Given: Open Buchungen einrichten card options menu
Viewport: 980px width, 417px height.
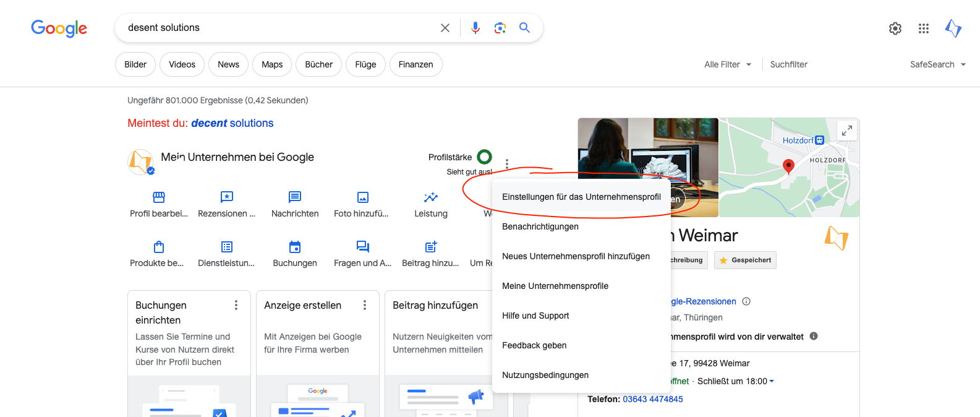Looking at the screenshot, I should (x=236, y=305).
